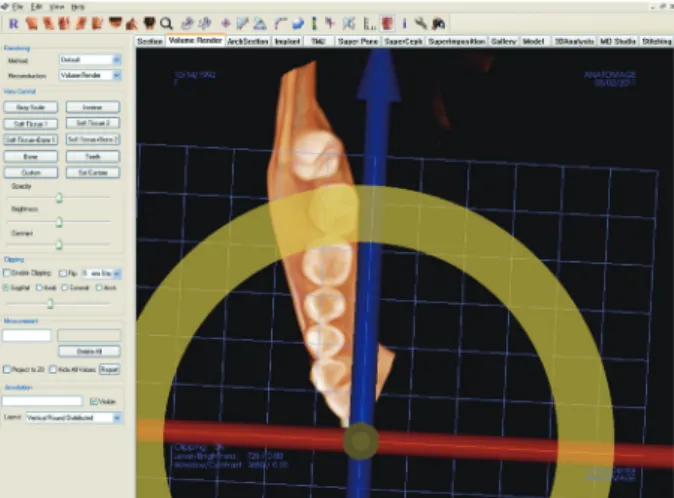Switch to the Super Pano tab

click(x=358, y=41)
